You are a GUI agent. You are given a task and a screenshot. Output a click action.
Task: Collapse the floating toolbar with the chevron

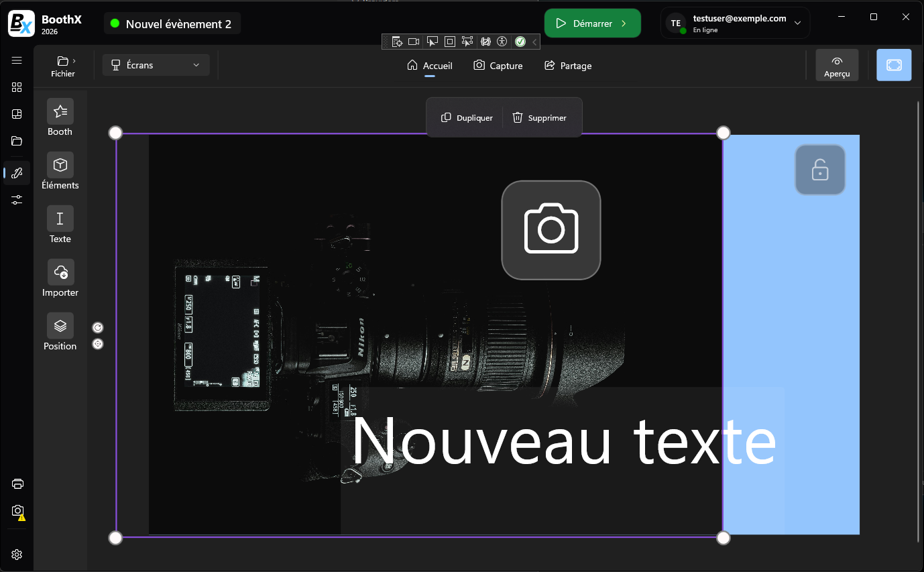click(x=533, y=41)
